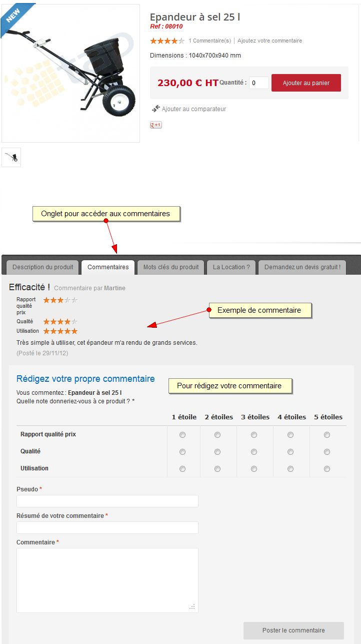Select 5 étoiles for Rapport qualité prix
Viewport: 361px width, 644px height.
pyautogui.click(x=327, y=435)
